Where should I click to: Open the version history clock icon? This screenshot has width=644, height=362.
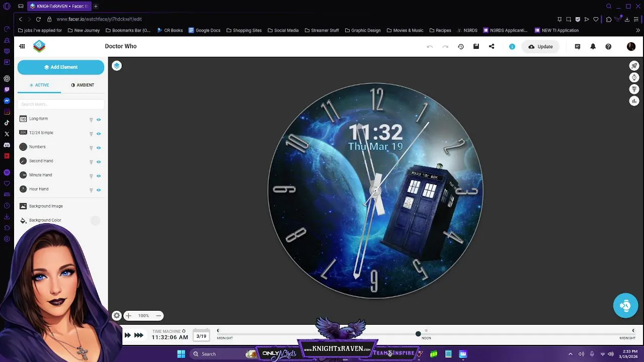point(461,47)
